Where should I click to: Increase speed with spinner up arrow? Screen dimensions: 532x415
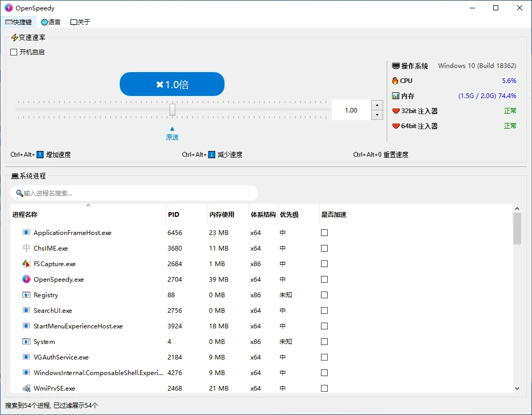(377, 105)
